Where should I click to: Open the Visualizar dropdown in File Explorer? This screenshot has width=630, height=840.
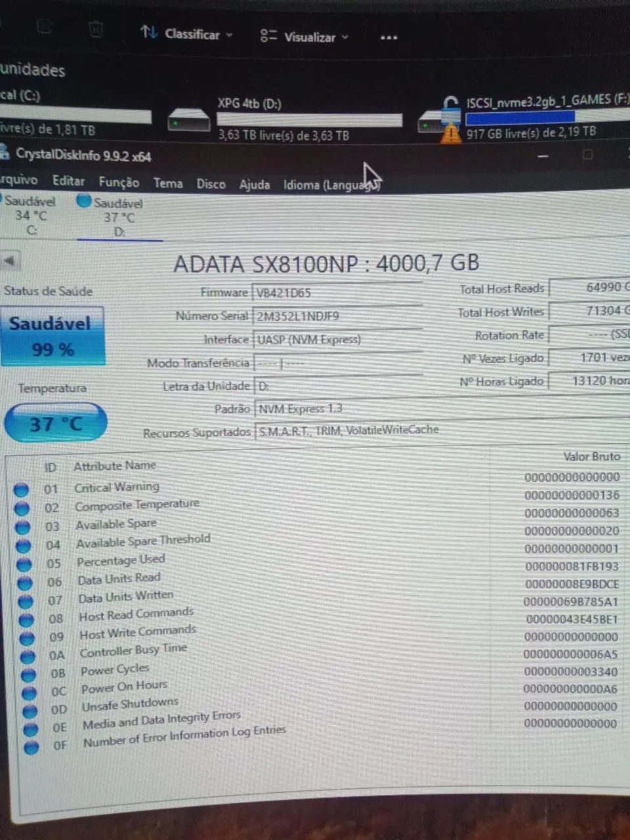click(x=304, y=37)
